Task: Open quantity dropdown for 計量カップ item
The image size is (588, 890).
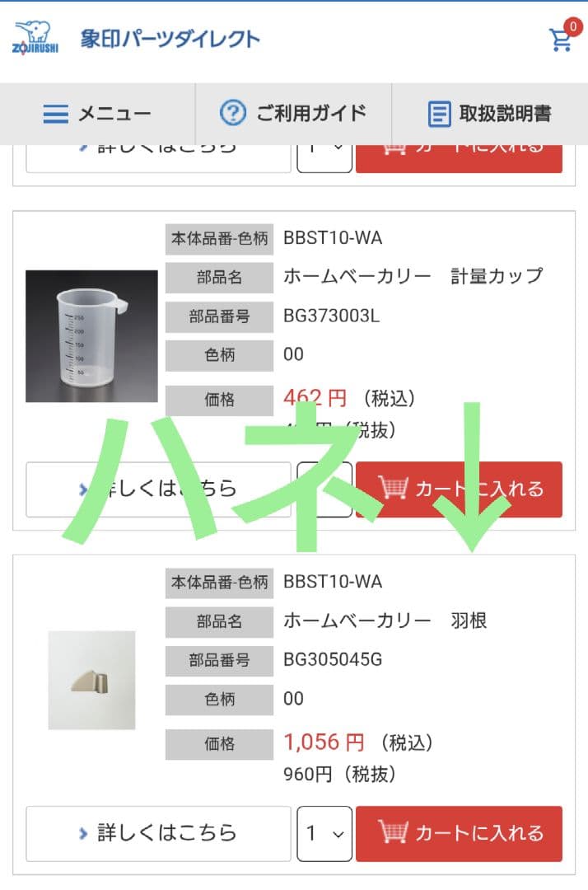Action: pos(324,489)
